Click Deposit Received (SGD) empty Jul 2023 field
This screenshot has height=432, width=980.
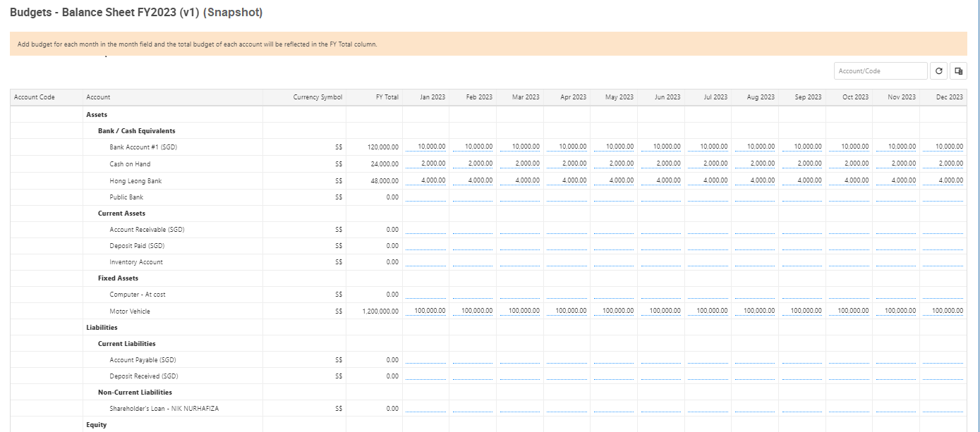point(708,376)
